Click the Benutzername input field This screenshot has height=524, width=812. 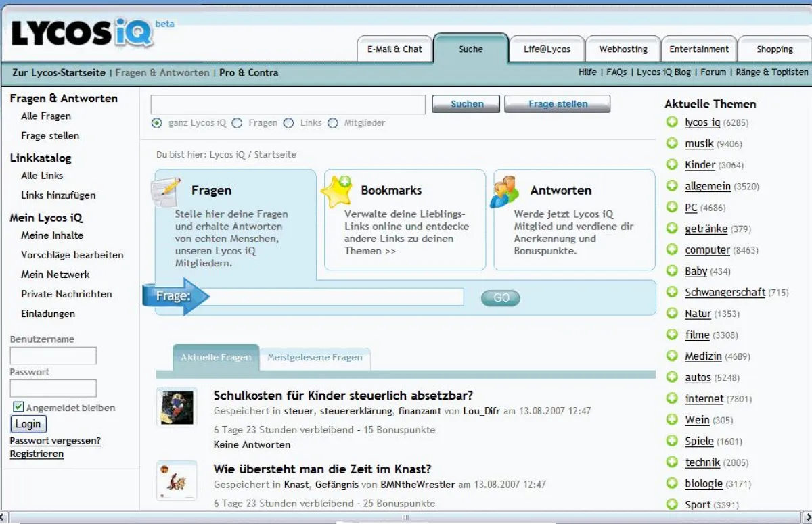pyautogui.click(x=53, y=356)
